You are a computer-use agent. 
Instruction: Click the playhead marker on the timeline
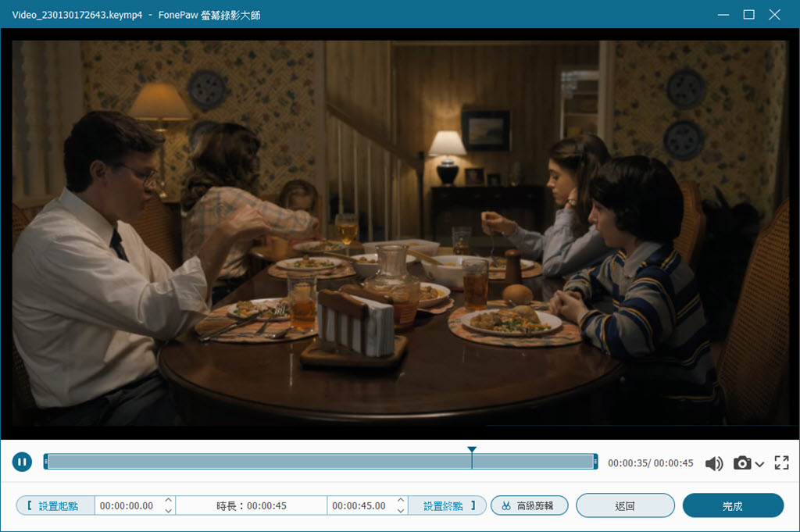click(x=472, y=450)
